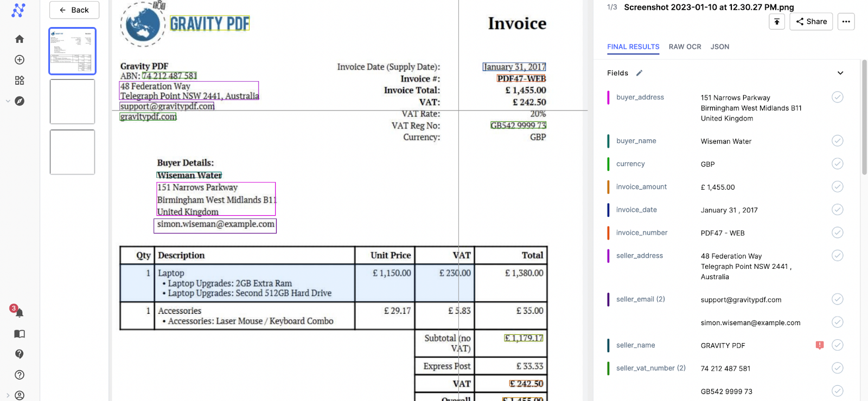
Task: Expand the chevron beside the compass icon
Action: [x=8, y=101]
